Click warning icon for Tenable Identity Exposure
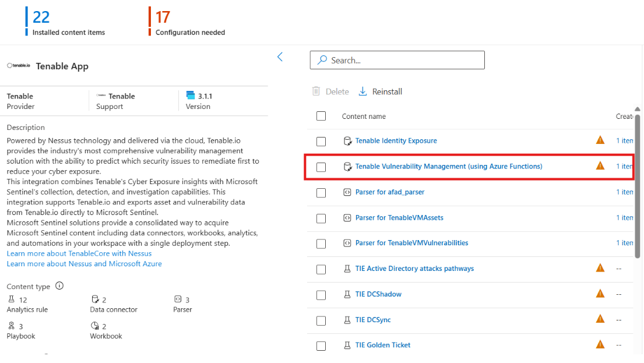This screenshot has width=644, height=363. pos(600,140)
